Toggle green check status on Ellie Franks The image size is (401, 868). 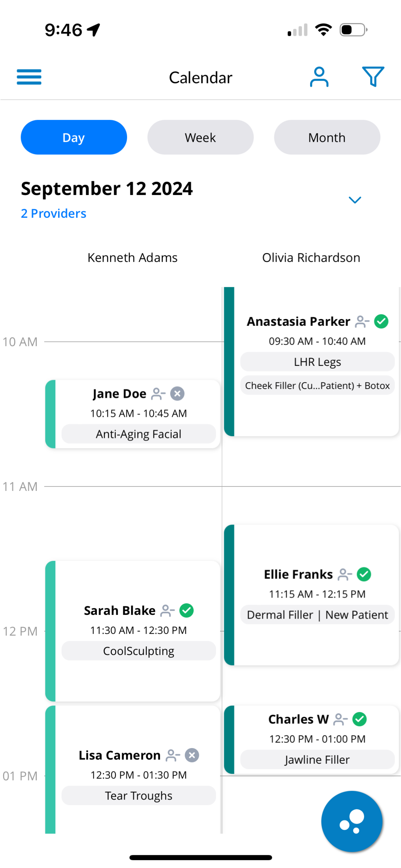point(364,574)
